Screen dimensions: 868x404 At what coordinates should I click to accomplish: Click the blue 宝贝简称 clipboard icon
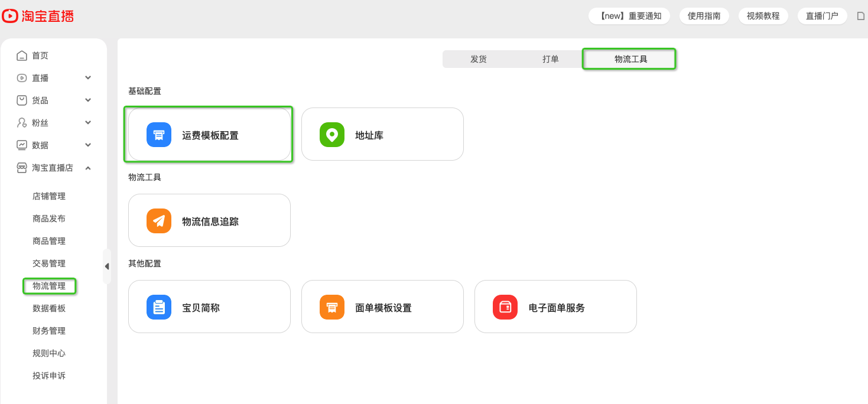pos(159,307)
